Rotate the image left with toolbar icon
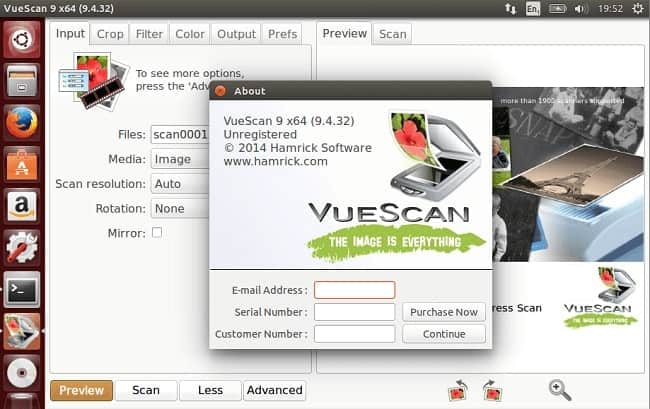 tap(458, 390)
